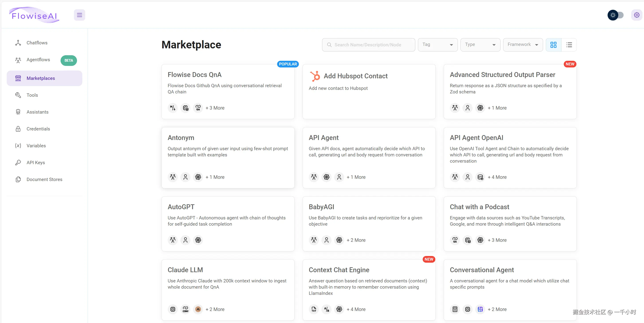This screenshot has height=323, width=644.
Task: Go to Chatflows in the sidebar
Action: (37, 43)
